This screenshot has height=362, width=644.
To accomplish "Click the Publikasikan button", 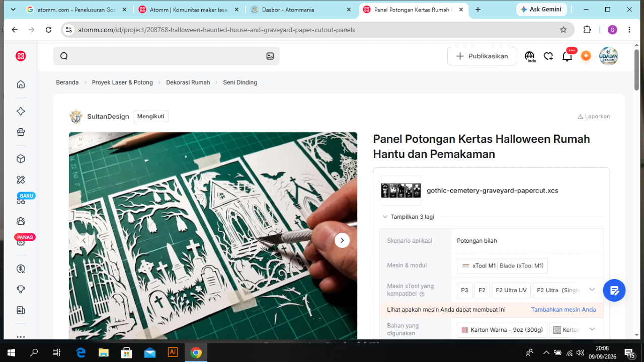I will click(481, 56).
